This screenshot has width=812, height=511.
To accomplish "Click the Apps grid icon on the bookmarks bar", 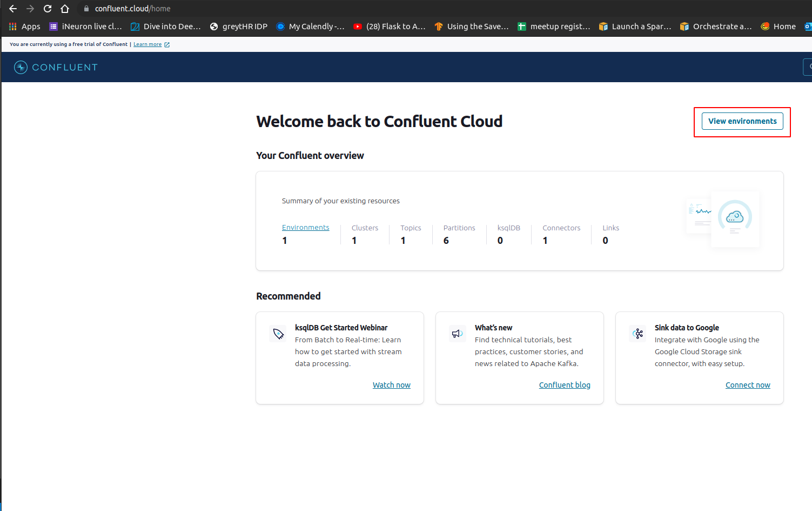I will 12,26.
